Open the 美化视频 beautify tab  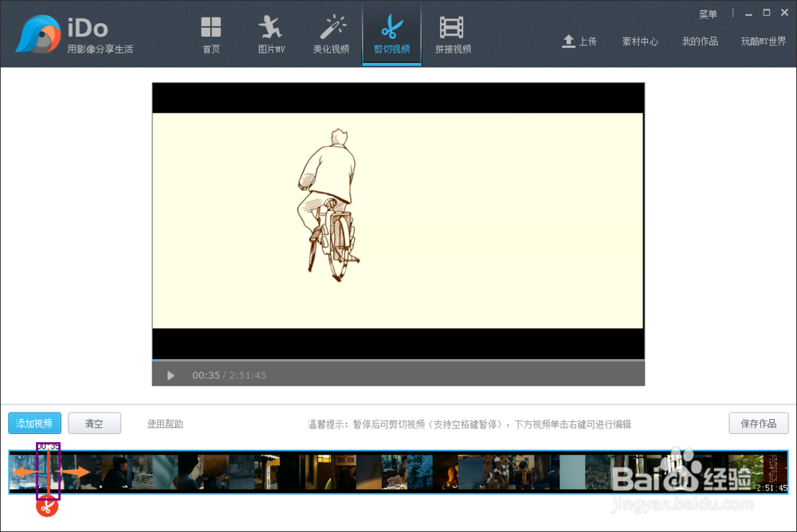(x=331, y=34)
